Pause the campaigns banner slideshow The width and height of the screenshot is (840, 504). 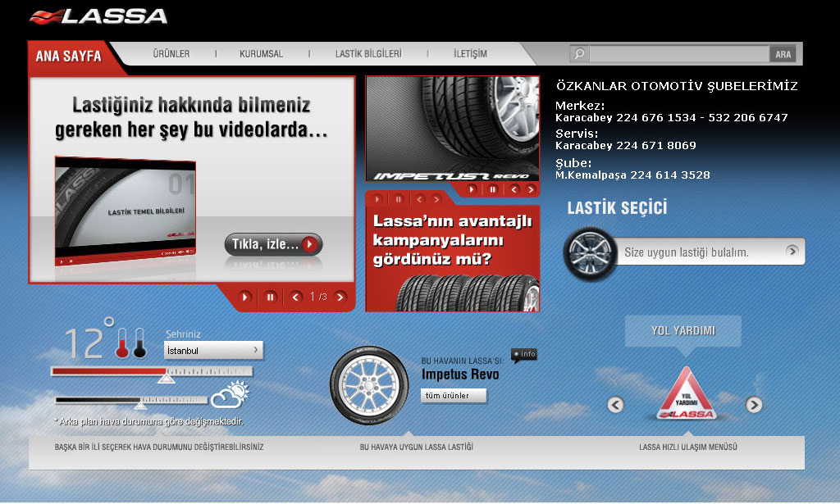click(x=398, y=199)
